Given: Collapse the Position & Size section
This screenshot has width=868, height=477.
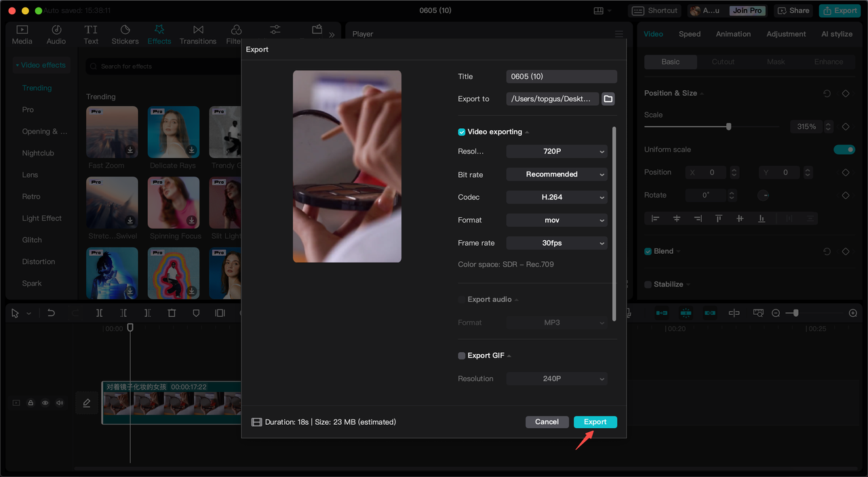Looking at the screenshot, I should click(702, 94).
